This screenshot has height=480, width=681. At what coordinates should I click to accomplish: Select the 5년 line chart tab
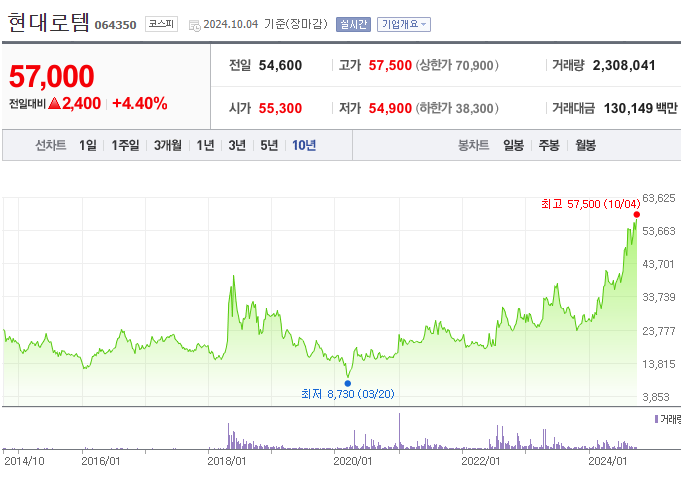[x=269, y=145]
